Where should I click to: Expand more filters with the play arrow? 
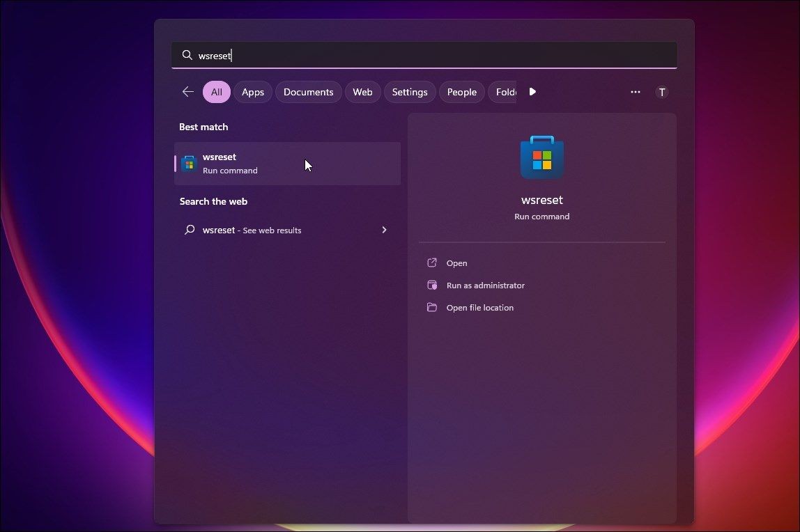[x=532, y=92]
